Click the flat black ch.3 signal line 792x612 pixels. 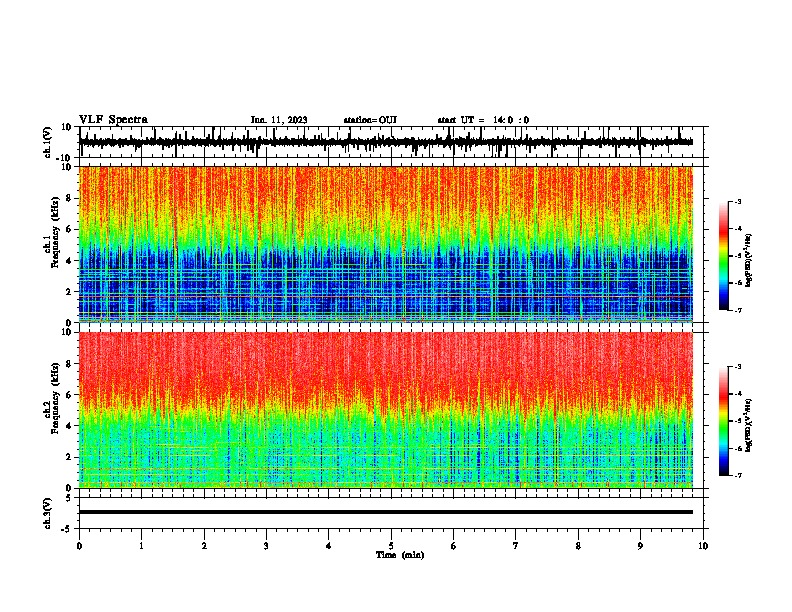385,512
